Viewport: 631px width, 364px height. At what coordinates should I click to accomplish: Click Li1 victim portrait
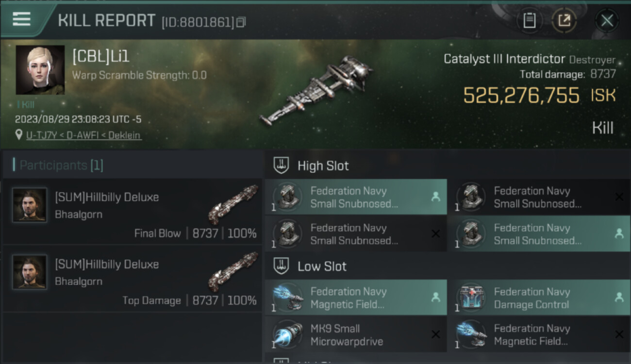coord(40,70)
